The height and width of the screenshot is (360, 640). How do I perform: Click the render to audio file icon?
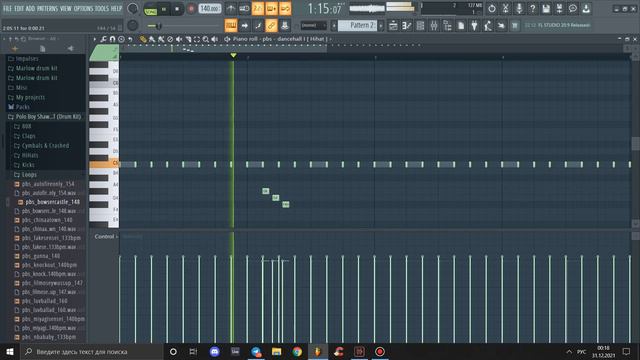[x=559, y=9]
